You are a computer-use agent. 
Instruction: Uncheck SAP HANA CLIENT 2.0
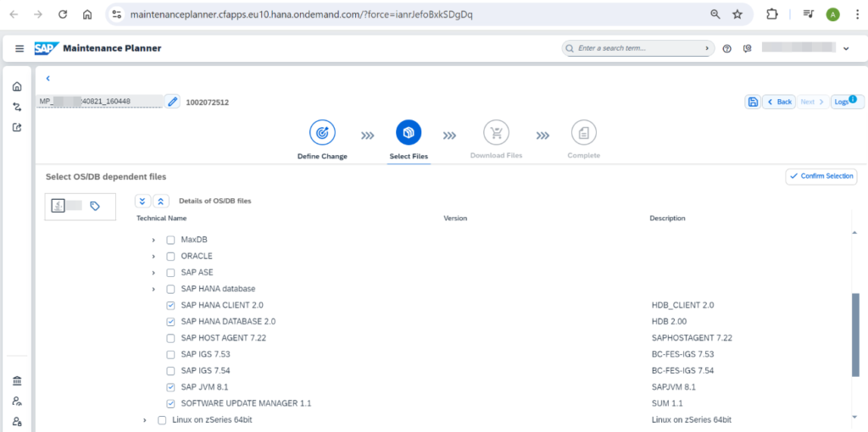click(170, 305)
